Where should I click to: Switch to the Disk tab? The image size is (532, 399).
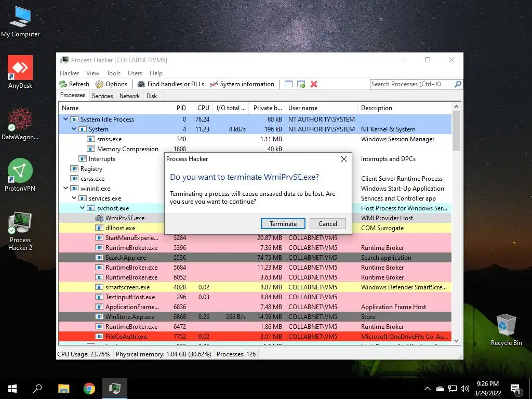[x=152, y=96]
